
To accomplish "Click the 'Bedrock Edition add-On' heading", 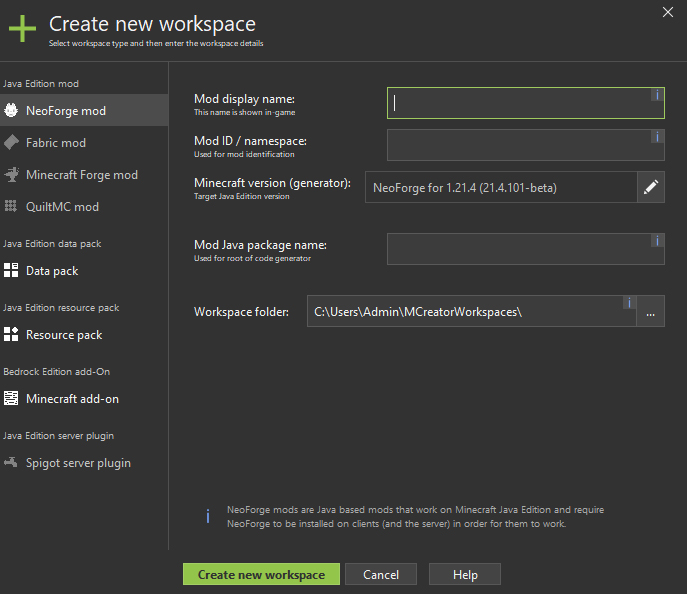I will 57,371.
